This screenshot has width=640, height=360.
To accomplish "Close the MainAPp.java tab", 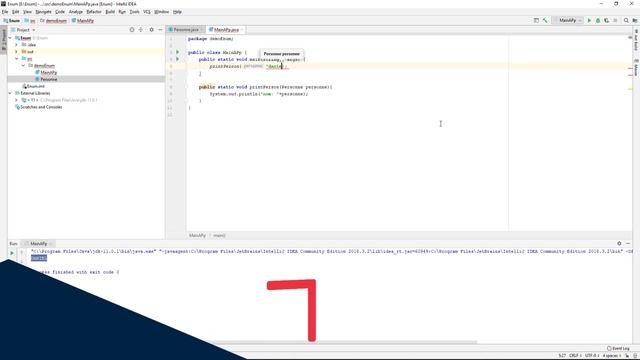I will click(242, 30).
